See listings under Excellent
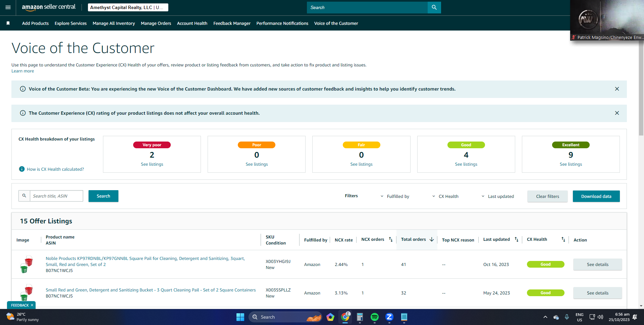The height and width of the screenshot is (325, 644). click(x=571, y=164)
